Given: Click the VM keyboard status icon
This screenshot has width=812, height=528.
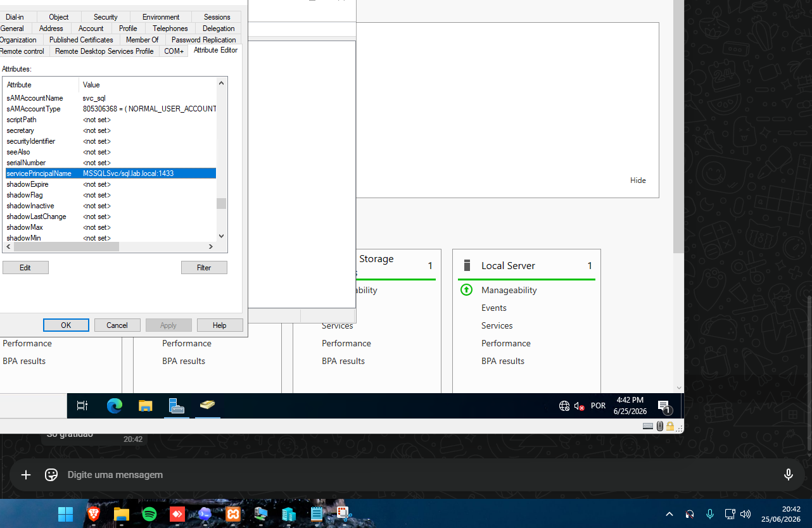Looking at the screenshot, I should (648, 426).
